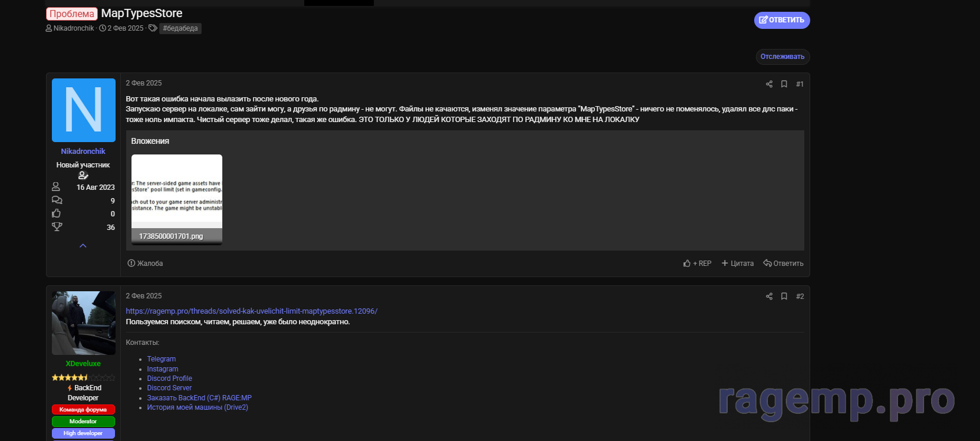Image resolution: width=980 pixels, height=441 pixels.
Task: Click the Вложения attachments heading
Action: 150,141
